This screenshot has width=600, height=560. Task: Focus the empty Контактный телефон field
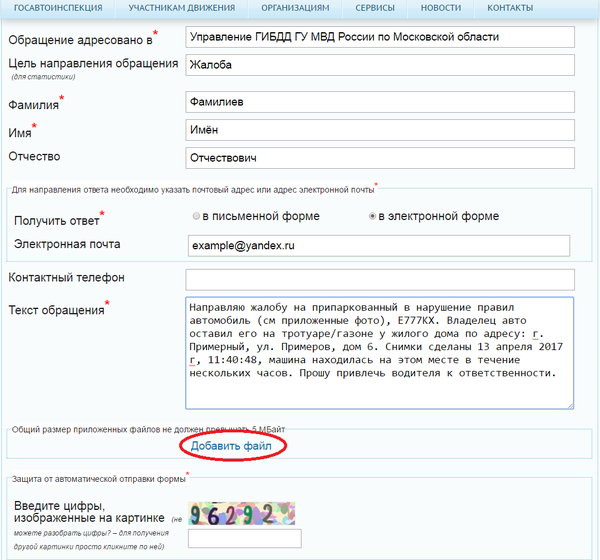[x=380, y=278]
